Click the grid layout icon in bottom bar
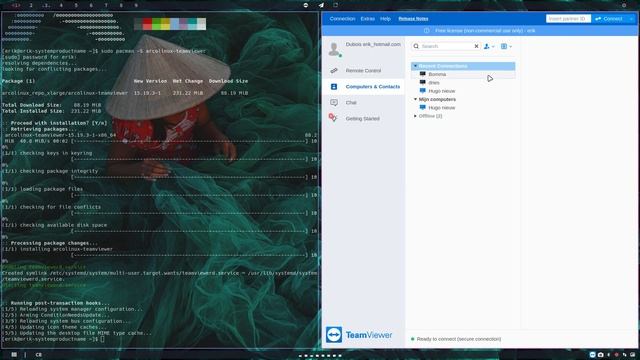This screenshot has height=360, width=640. pyautogui.click(x=14, y=355)
